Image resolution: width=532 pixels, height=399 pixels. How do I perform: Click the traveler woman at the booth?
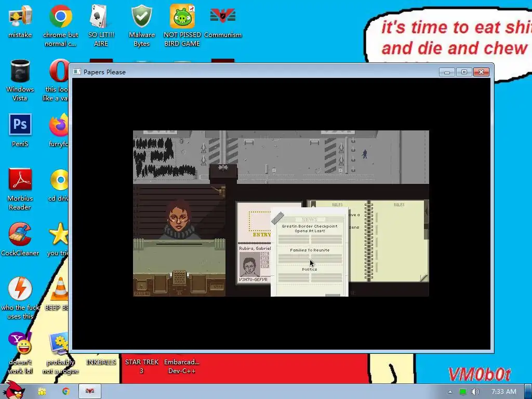click(179, 219)
